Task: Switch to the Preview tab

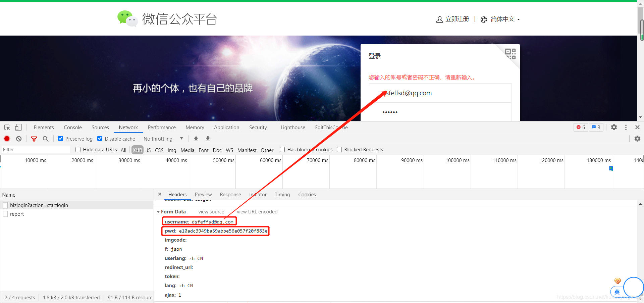Action: coord(203,195)
